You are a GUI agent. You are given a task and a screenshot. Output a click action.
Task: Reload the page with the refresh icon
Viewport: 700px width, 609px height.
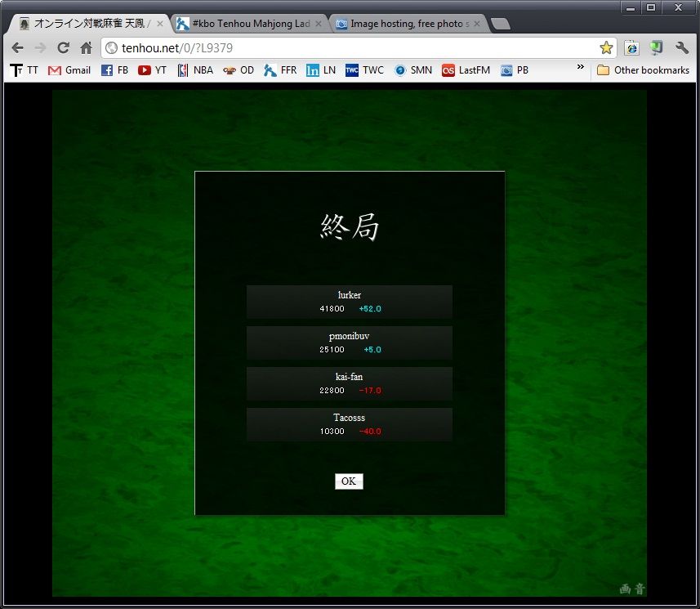tap(63, 47)
